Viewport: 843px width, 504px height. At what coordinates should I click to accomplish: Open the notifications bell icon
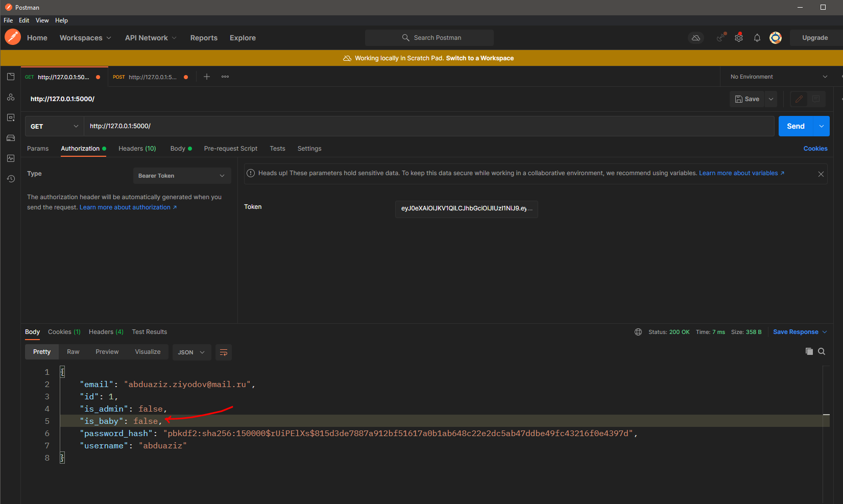pyautogui.click(x=757, y=38)
